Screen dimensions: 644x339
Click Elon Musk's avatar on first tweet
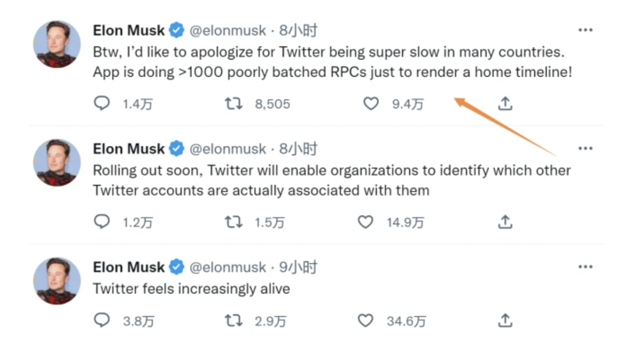(x=57, y=44)
